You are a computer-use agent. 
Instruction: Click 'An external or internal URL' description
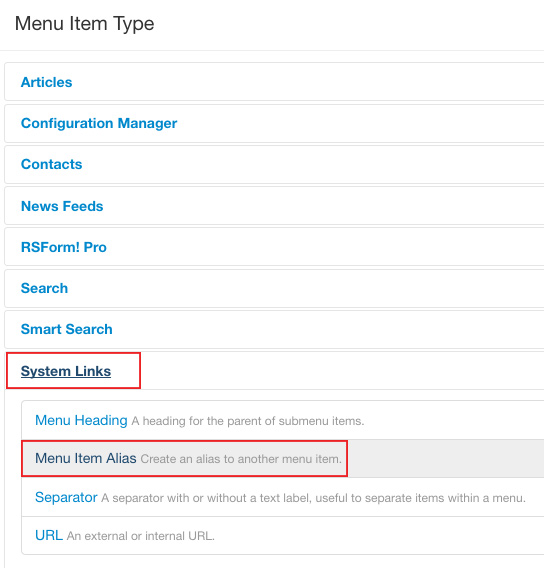(x=141, y=536)
